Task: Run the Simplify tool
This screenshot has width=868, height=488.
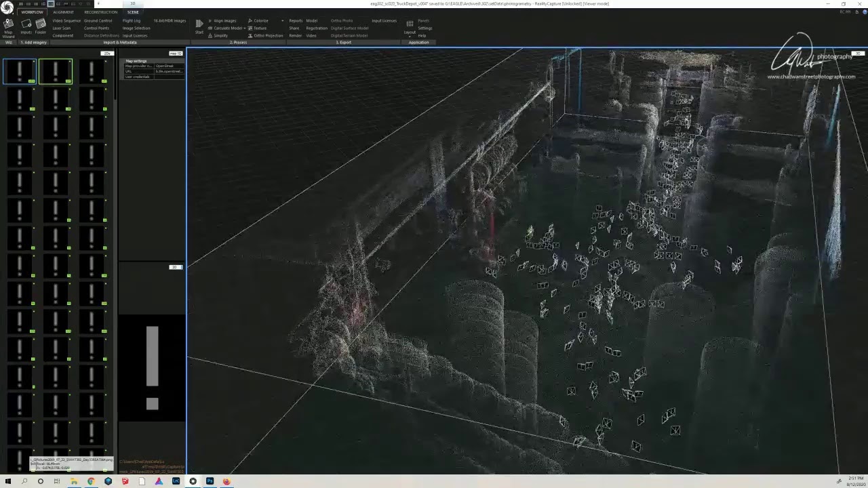Action: tap(218, 35)
